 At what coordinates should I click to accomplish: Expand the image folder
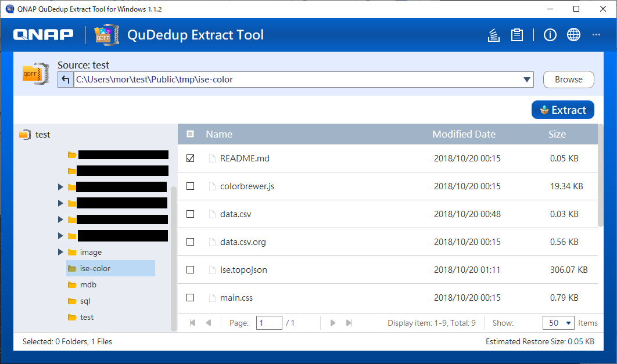pyautogui.click(x=60, y=252)
